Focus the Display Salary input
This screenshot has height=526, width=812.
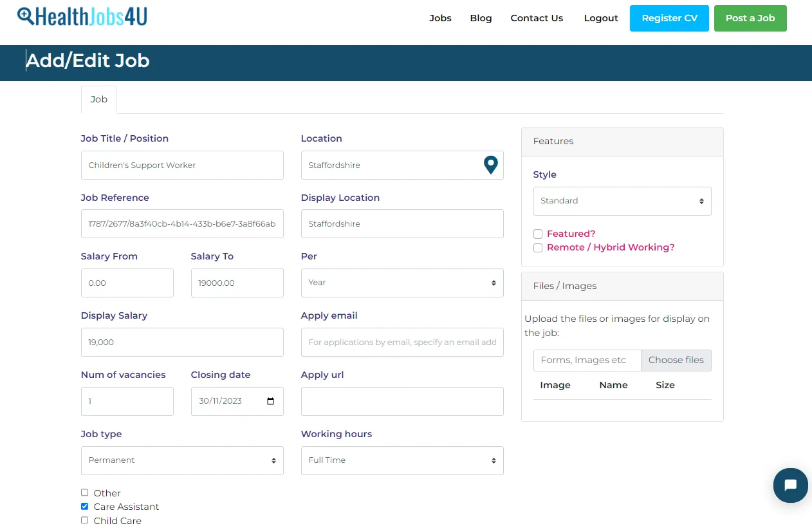coord(182,342)
